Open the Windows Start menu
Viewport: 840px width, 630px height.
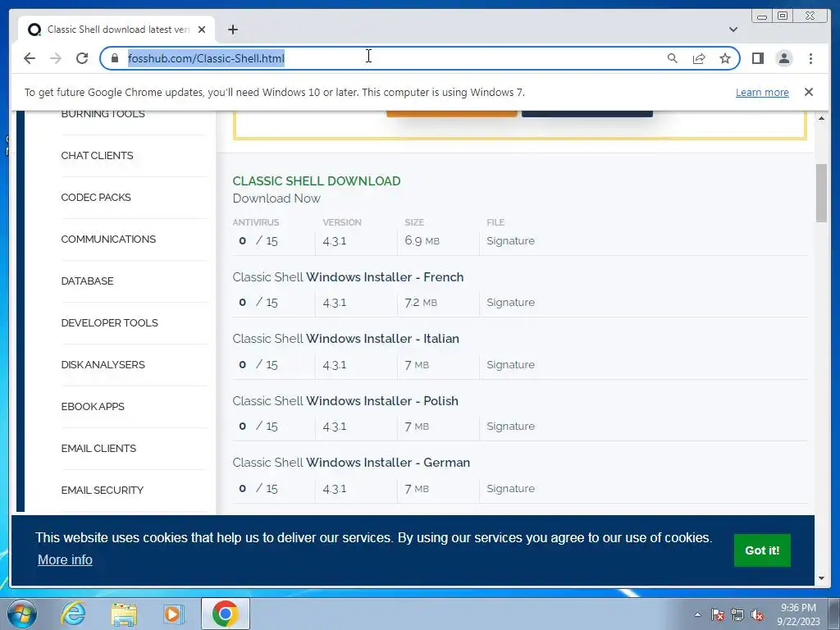[22, 614]
